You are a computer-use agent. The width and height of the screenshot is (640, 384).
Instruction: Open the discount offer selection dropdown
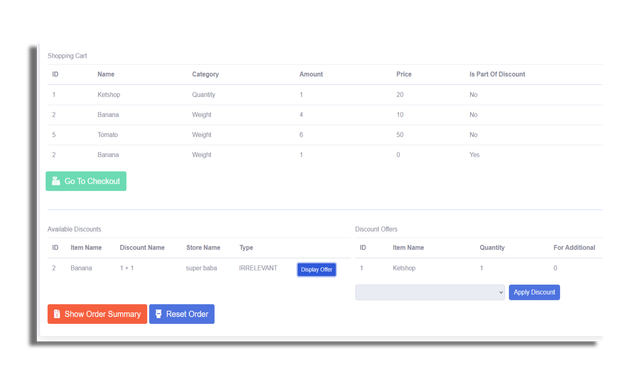pos(430,292)
